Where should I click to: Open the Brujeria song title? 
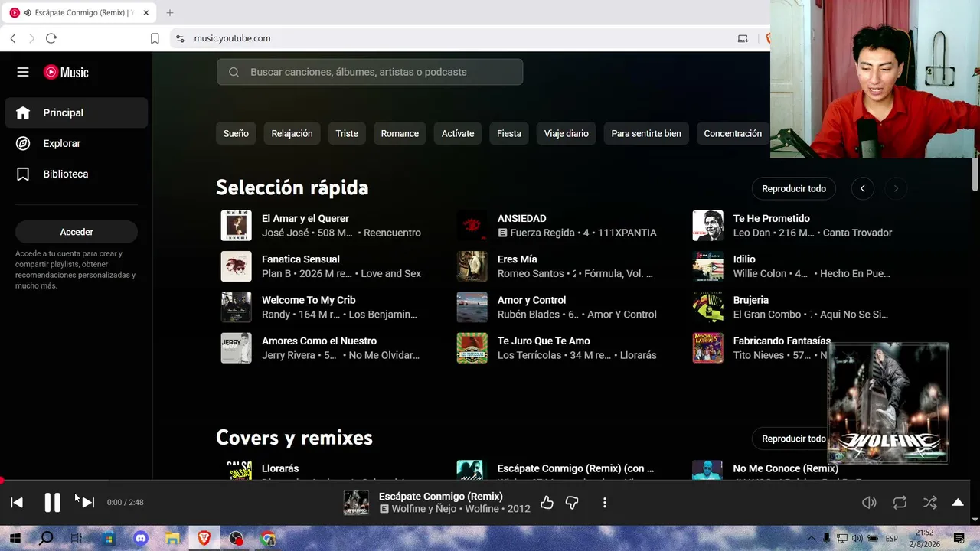pos(751,300)
